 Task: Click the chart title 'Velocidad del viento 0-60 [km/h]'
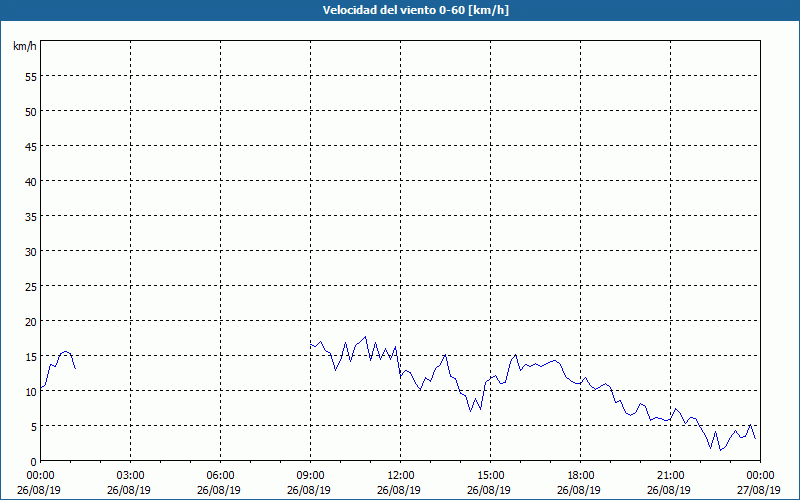(415, 10)
